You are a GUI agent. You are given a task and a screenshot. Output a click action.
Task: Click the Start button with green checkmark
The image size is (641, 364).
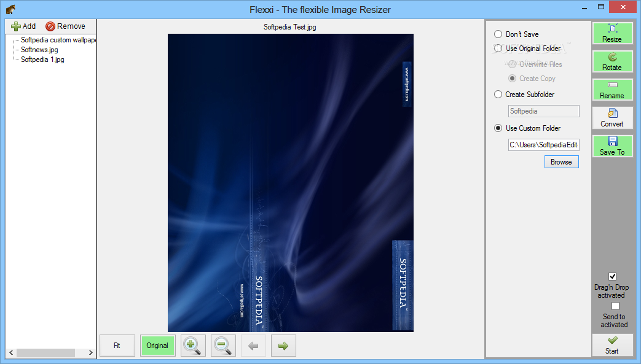pos(612,345)
